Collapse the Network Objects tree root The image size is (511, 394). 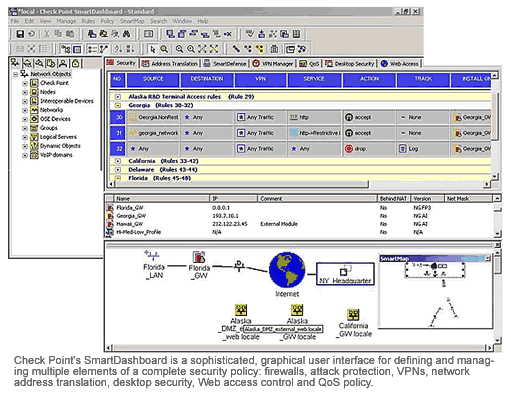pyautogui.click(x=16, y=74)
